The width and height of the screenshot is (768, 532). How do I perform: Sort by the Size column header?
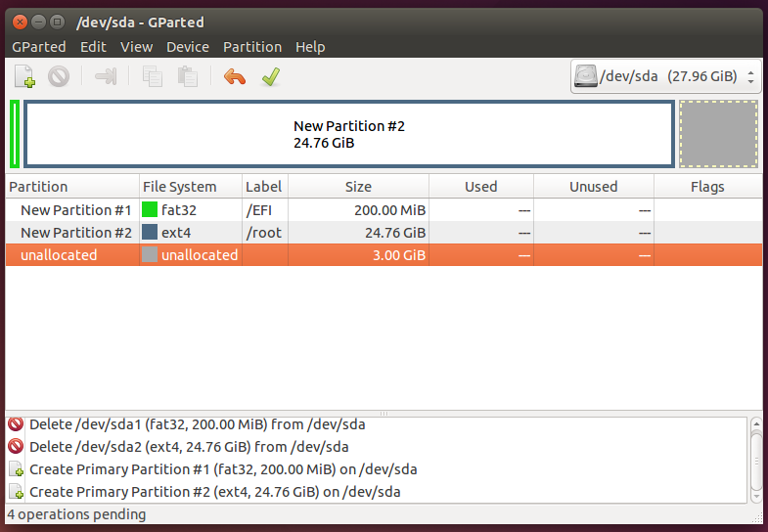click(x=358, y=187)
